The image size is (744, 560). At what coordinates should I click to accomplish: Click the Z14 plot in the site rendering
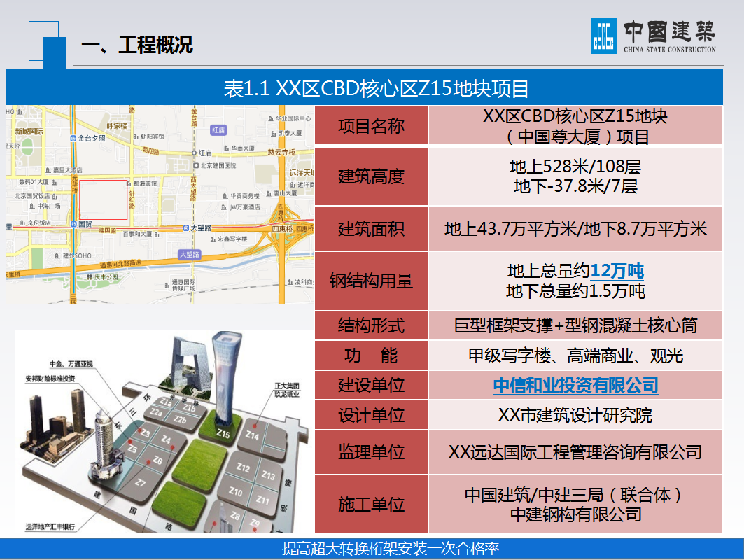coord(252,435)
